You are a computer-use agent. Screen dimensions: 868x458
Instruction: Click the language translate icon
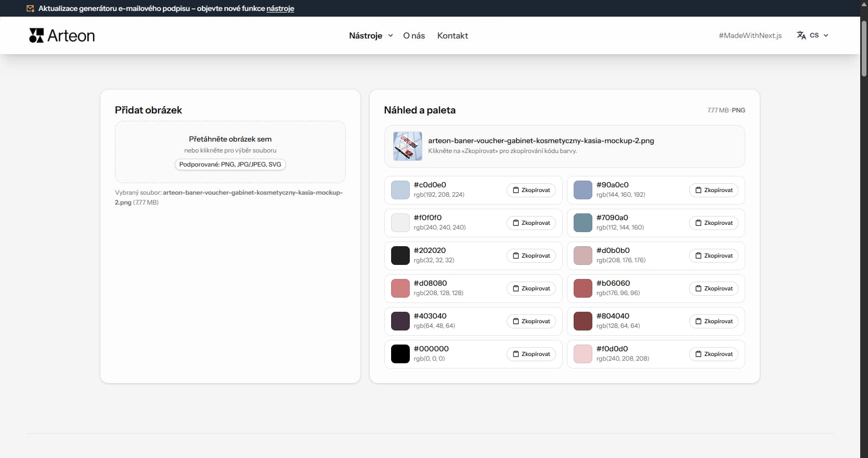[801, 35]
